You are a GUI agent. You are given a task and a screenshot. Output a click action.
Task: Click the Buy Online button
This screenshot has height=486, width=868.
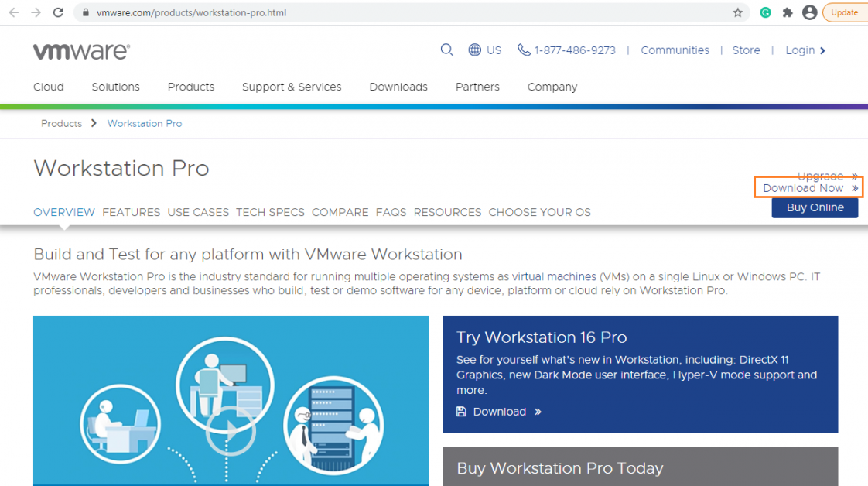pyautogui.click(x=815, y=207)
